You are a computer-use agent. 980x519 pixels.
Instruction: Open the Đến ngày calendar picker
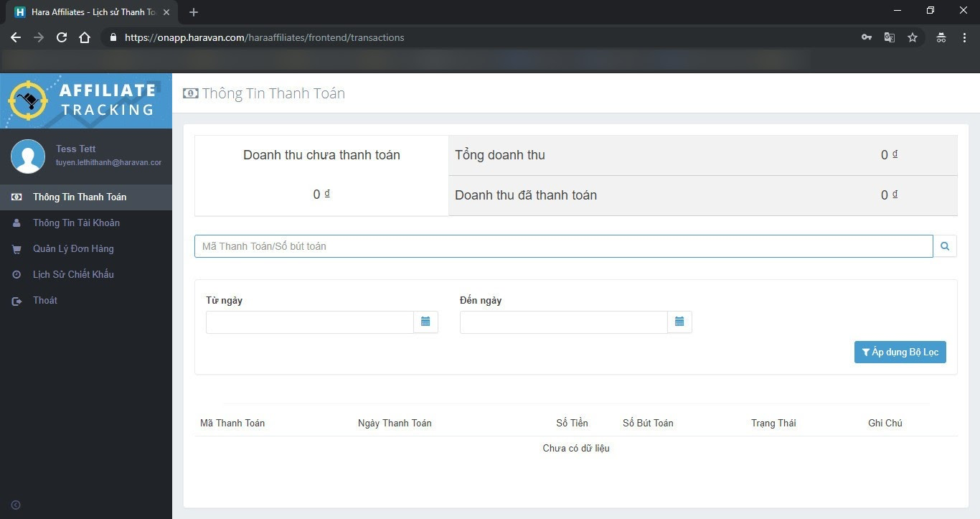click(x=679, y=322)
